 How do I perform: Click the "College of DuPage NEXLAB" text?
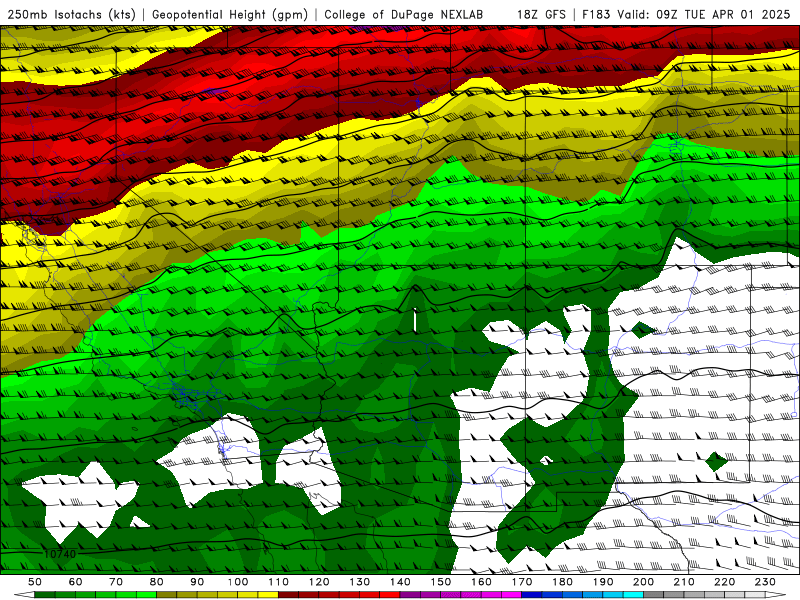(x=404, y=15)
